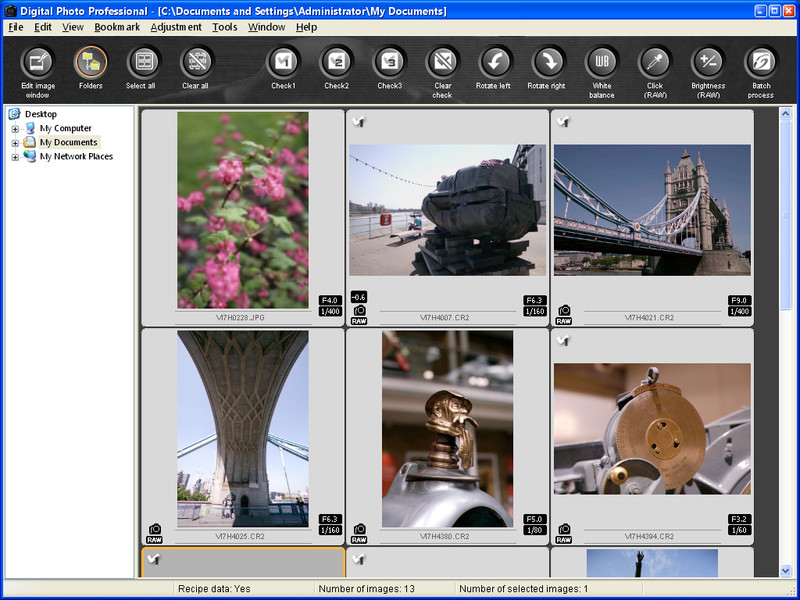Open the View menu

click(x=73, y=27)
